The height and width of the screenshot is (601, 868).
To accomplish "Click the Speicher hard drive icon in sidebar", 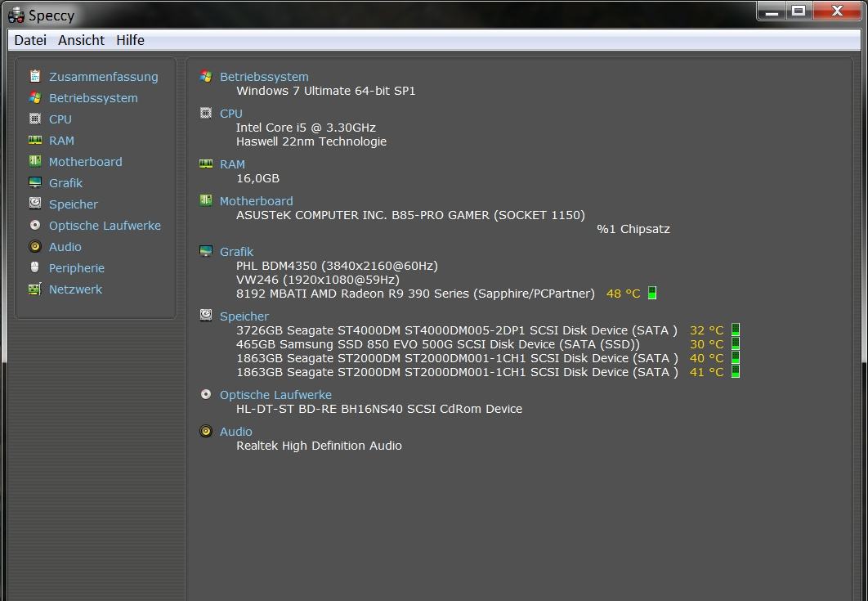I will (35, 204).
